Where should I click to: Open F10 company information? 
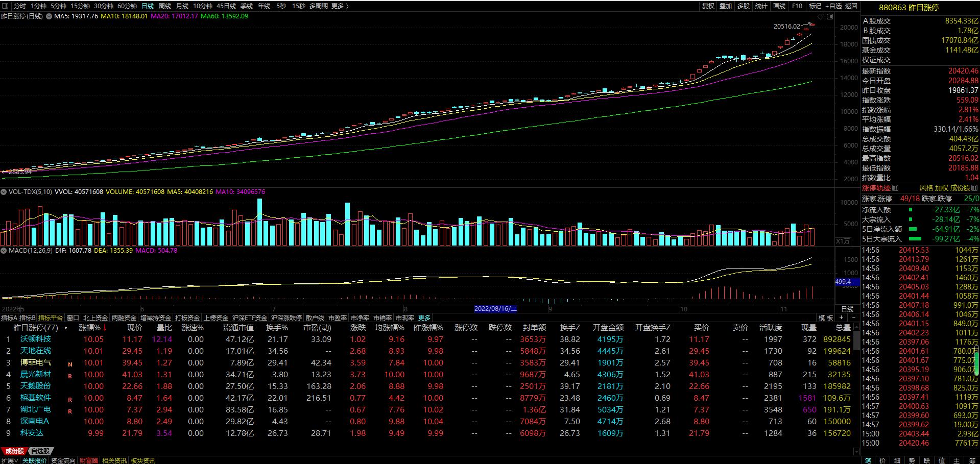[797, 6]
